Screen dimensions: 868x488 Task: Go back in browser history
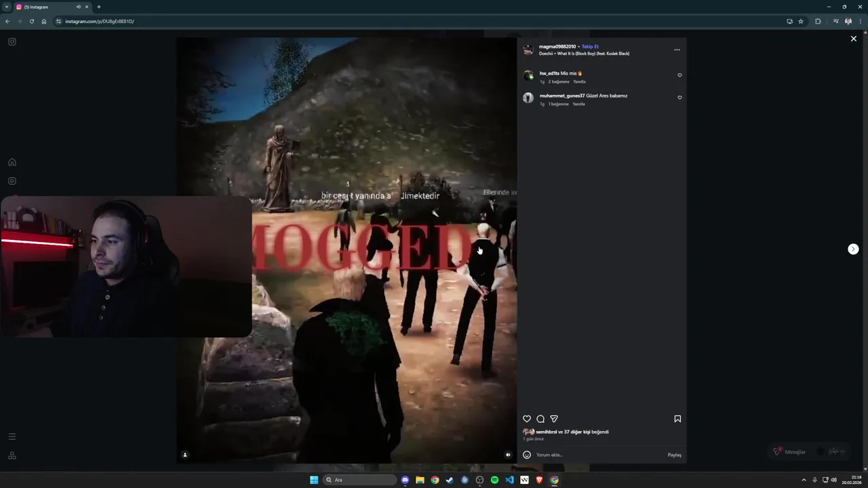coord(7,21)
